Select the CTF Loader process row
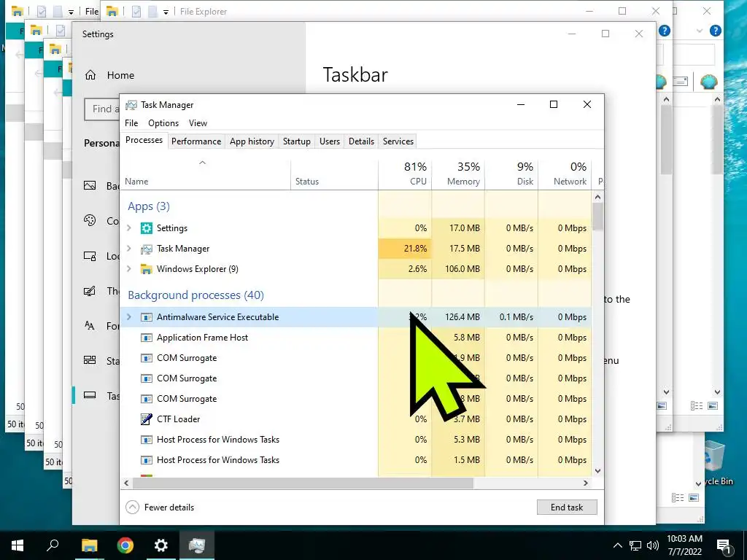Viewport: 747px width, 560px height. pyautogui.click(x=356, y=419)
